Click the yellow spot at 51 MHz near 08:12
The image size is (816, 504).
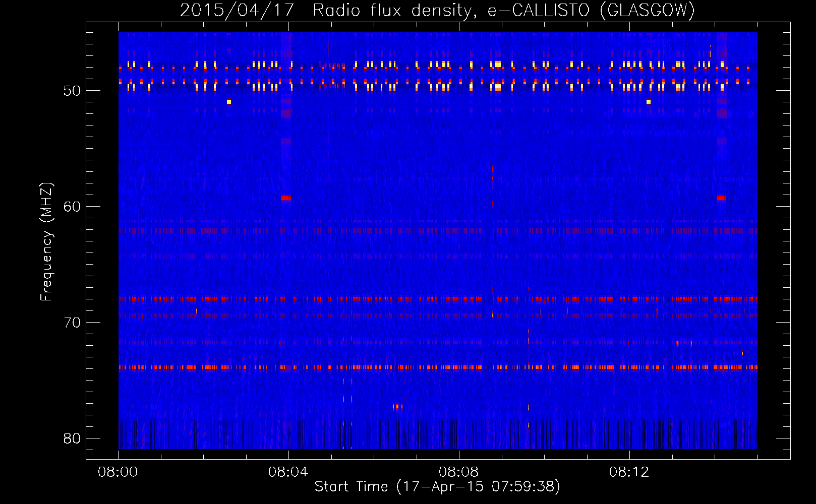(x=649, y=102)
